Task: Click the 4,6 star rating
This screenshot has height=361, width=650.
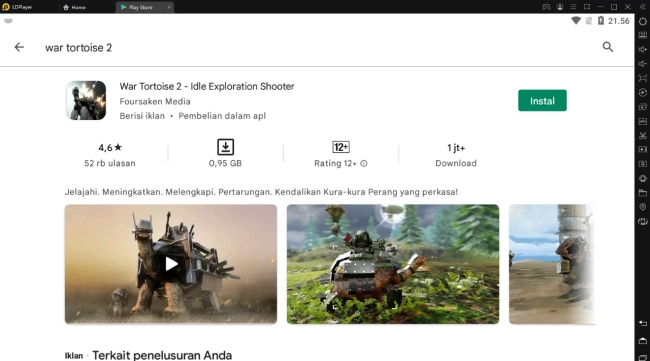Action: pyautogui.click(x=110, y=148)
